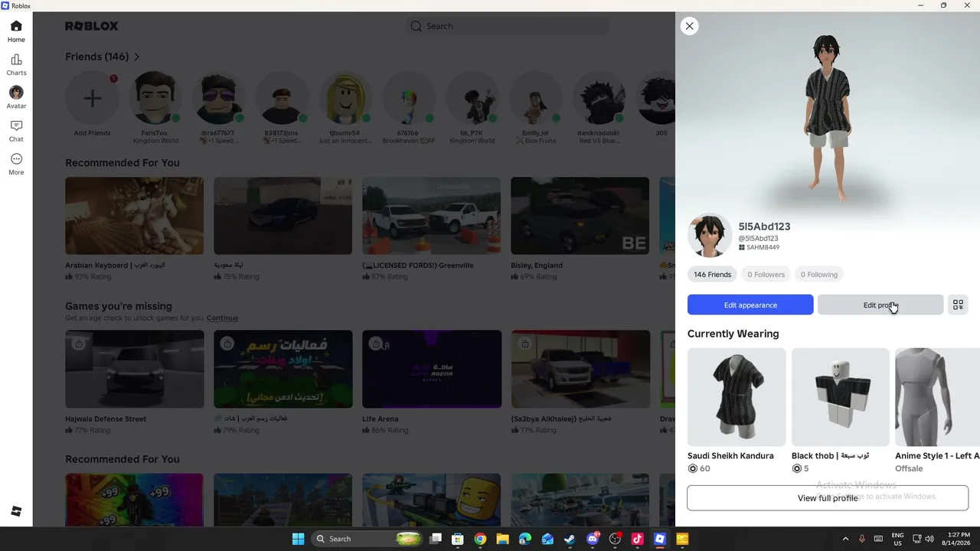The width and height of the screenshot is (980, 551).
Task: Open the Hajwala Defense Street game
Action: click(135, 383)
